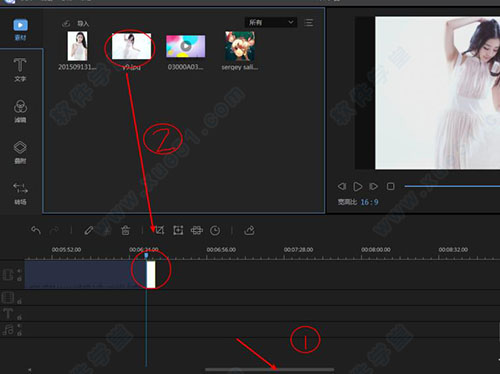Open the Overlays tab with the stacked-layers icon
Screen dimensions: 500x374
20,152
